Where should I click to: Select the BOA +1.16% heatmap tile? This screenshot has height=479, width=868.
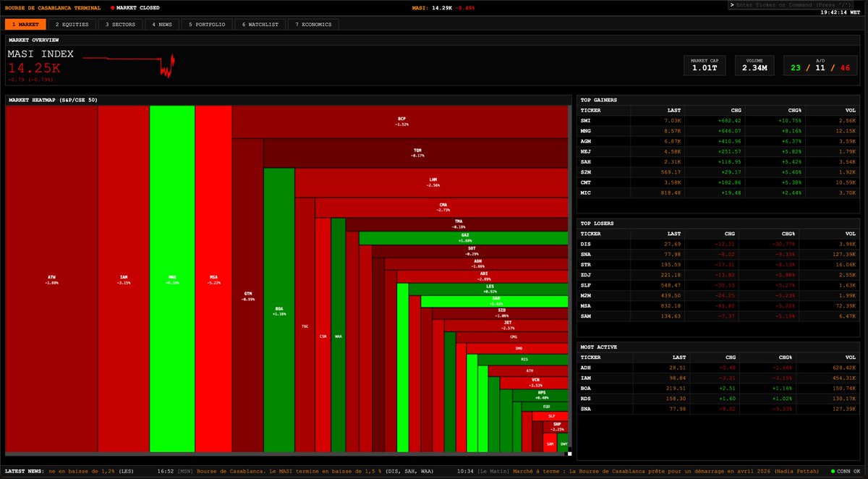pyautogui.click(x=279, y=311)
